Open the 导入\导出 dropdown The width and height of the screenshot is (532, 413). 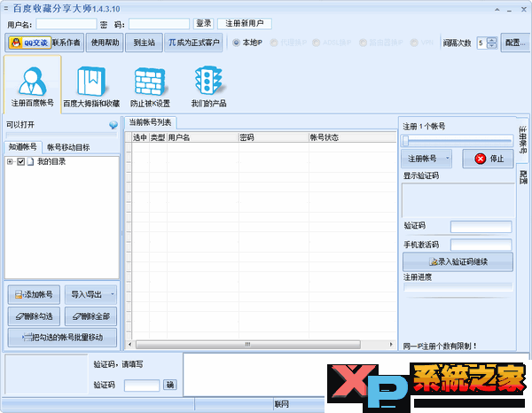point(90,294)
